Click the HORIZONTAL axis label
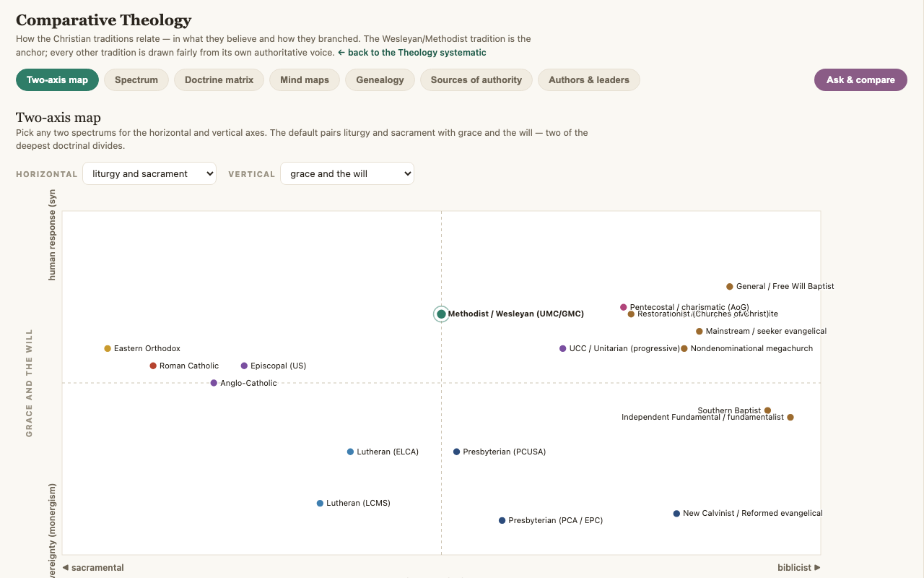924x578 pixels. (x=47, y=174)
